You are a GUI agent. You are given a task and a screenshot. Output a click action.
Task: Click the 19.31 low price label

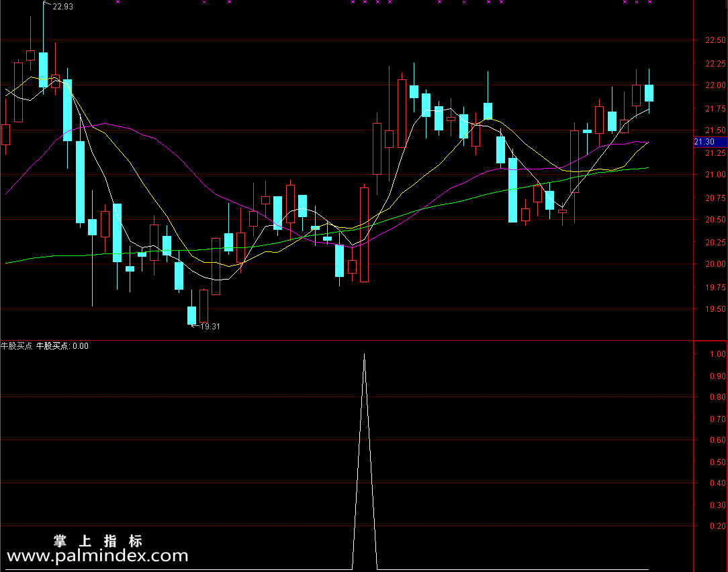pyautogui.click(x=210, y=327)
